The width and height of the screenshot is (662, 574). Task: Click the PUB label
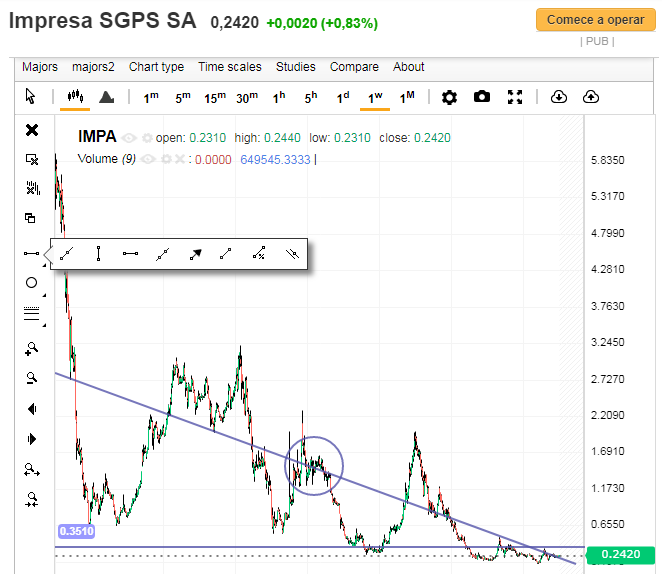[x=597, y=41]
